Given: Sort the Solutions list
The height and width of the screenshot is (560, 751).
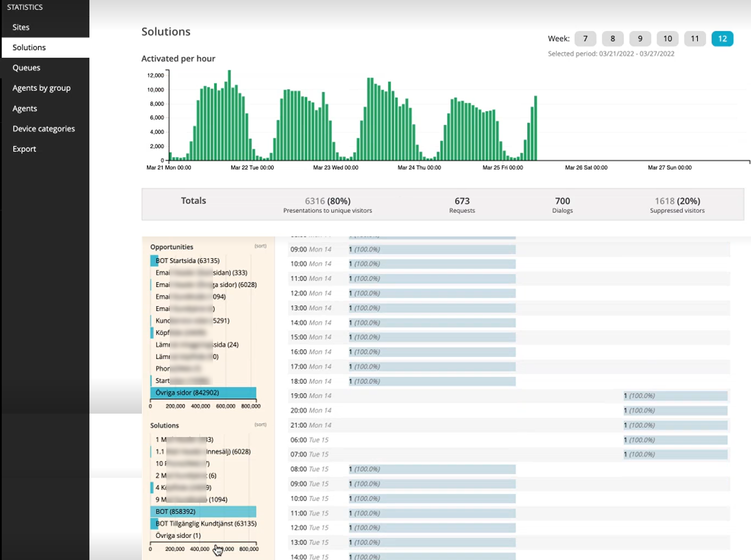Looking at the screenshot, I should point(260,425).
